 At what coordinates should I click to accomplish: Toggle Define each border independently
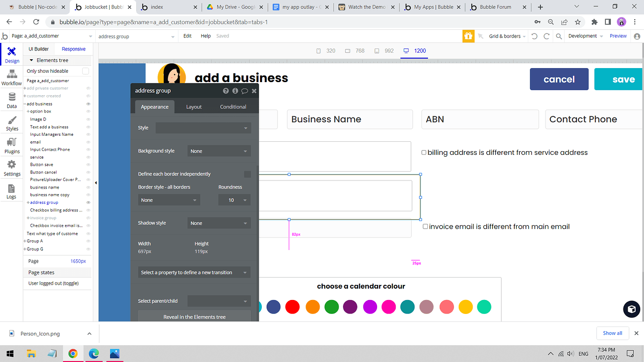[247, 174]
